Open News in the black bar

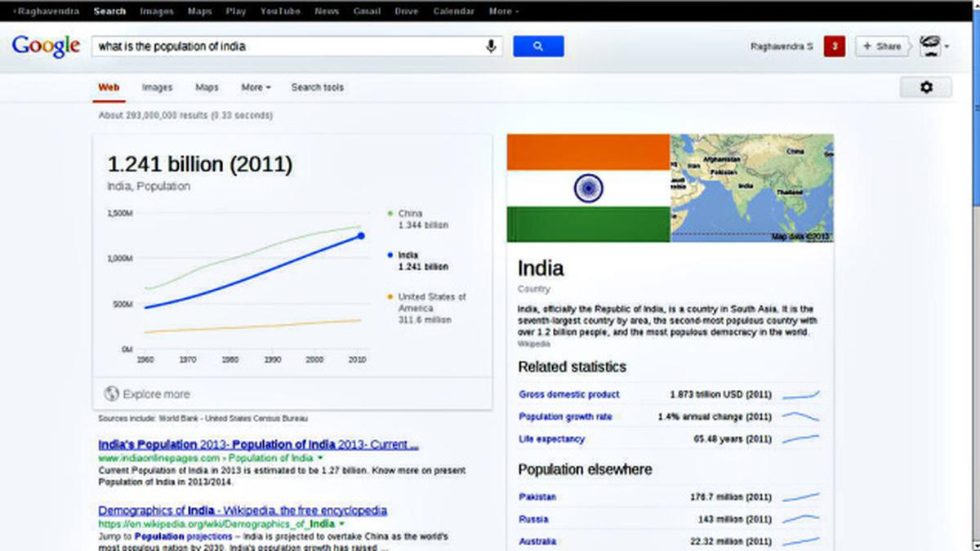(x=327, y=11)
